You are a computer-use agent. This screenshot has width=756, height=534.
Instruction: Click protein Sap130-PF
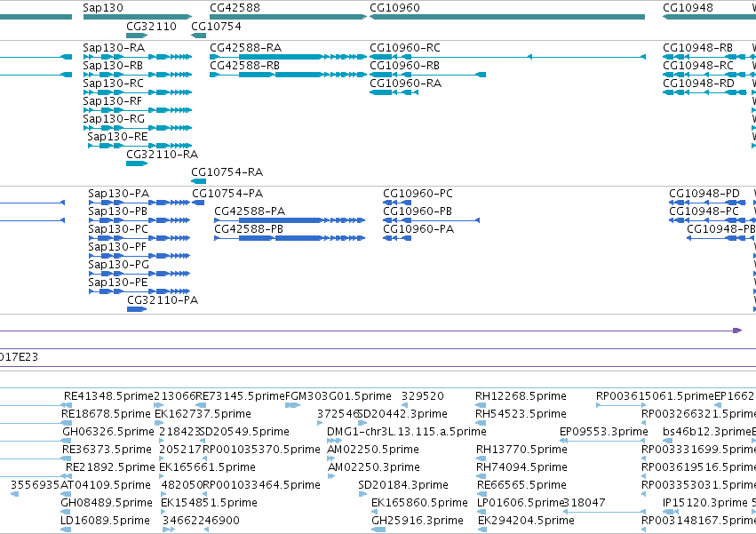[x=117, y=247]
